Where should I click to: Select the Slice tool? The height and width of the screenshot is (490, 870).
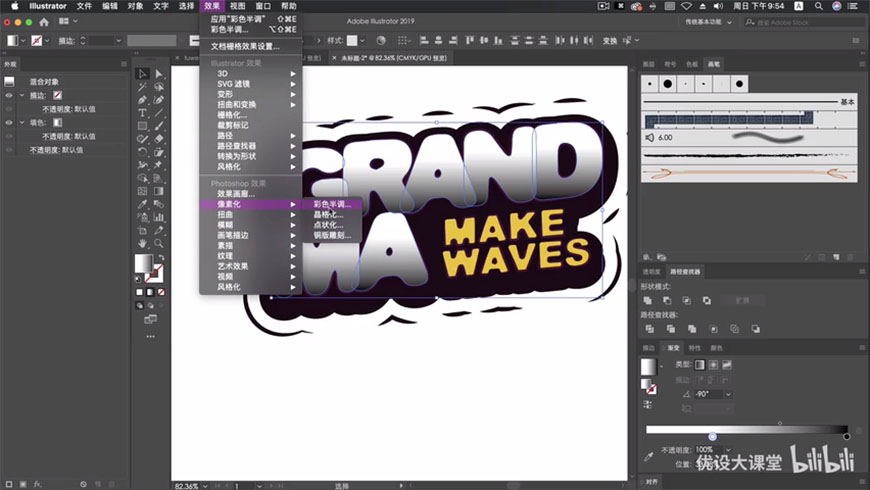click(159, 230)
